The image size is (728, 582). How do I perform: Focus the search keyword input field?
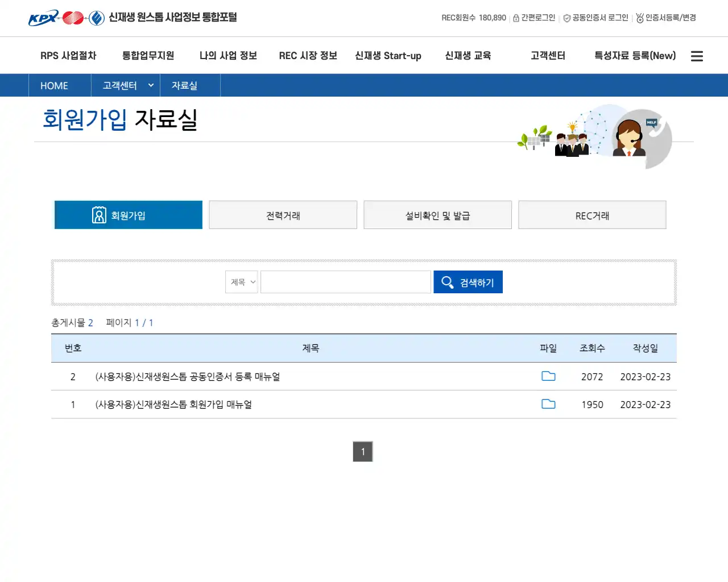point(346,282)
